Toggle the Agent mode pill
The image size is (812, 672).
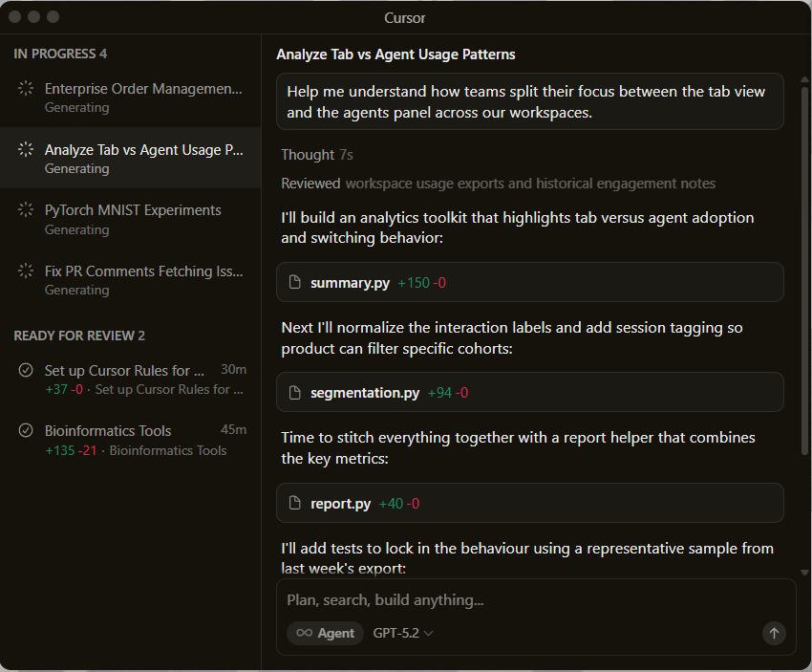click(325, 633)
